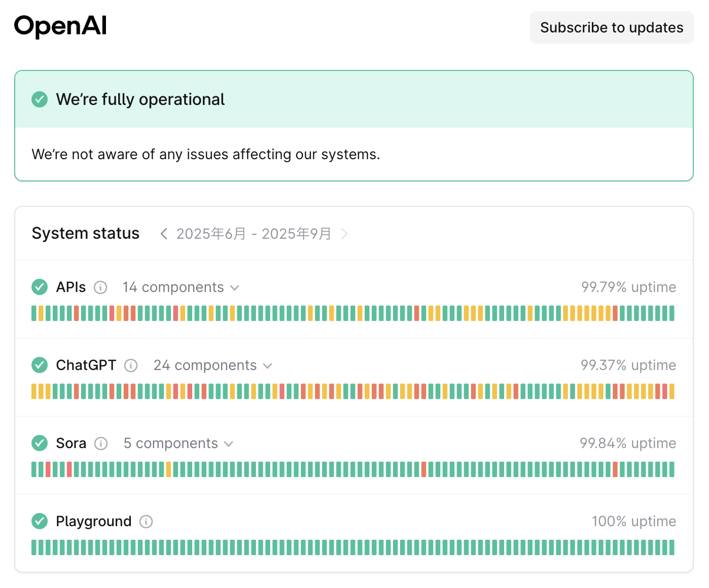Click the ChatGPT status check icon
The width and height of the screenshot is (709, 588).
click(40, 365)
